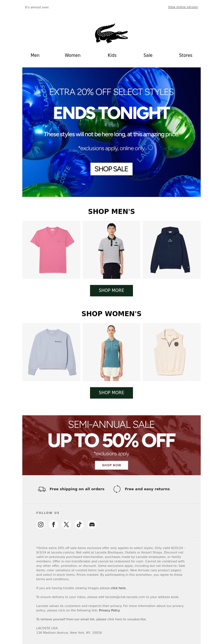Open the View online version link
Viewport: 223px width, 644px height.
(x=183, y=7)
